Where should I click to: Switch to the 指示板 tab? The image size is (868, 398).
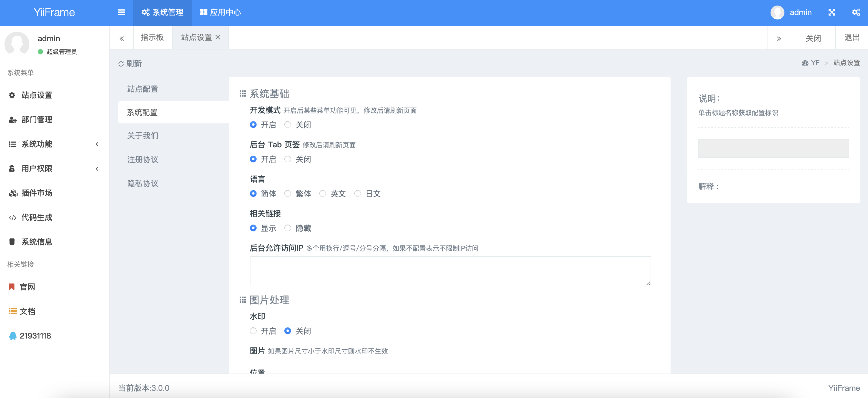[152, 38]
